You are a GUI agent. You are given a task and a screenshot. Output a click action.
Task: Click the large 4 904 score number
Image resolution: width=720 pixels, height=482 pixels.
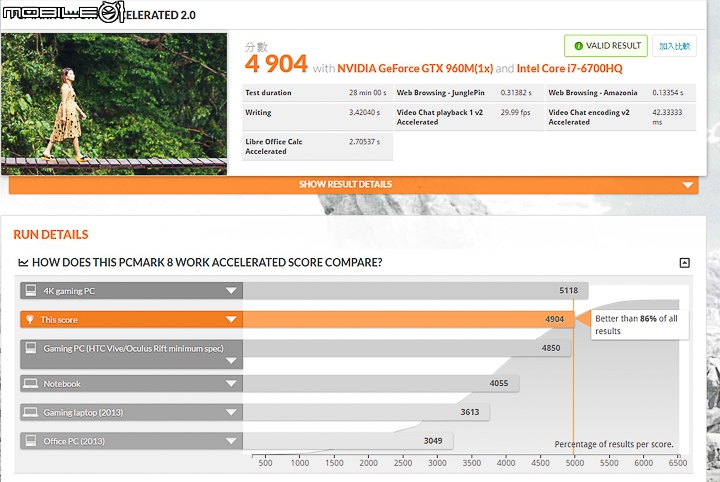coord(276,64)
